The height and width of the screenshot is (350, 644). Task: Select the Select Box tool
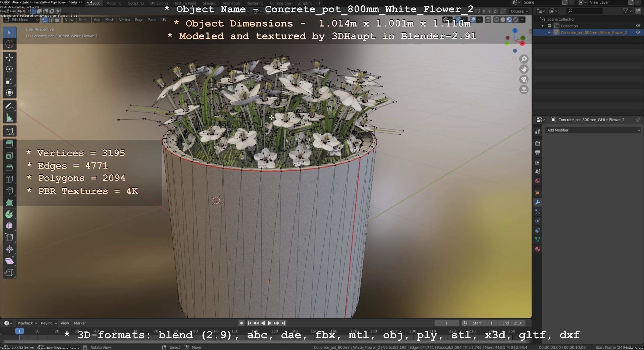(x=10, y=33)
